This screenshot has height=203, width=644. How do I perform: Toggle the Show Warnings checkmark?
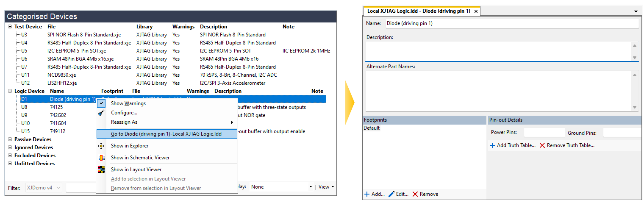click(x=101, y=103)
